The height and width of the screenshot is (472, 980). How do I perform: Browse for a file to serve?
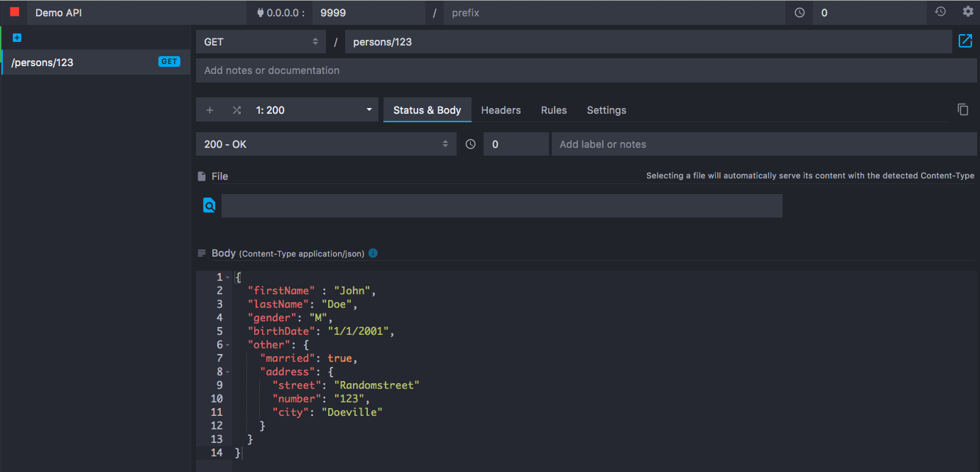[209, 205]
